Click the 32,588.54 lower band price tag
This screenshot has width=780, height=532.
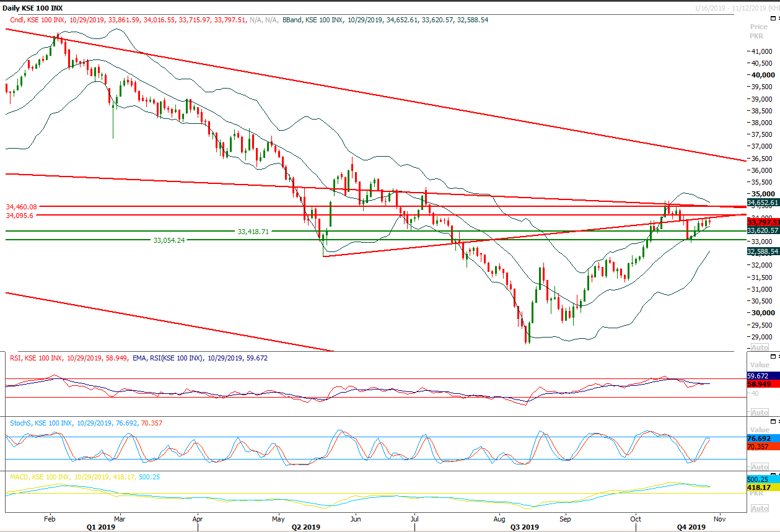[763, 251]
